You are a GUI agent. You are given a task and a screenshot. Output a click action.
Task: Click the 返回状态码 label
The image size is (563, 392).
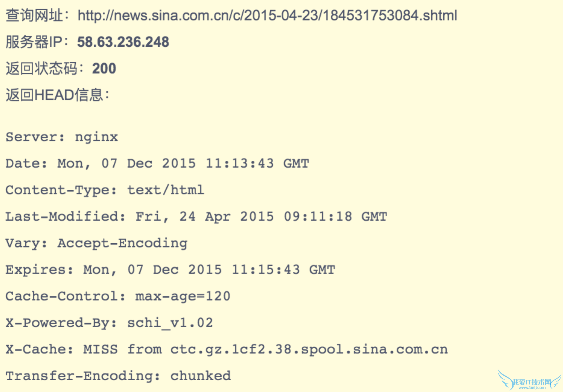click(x=42, y=68)
